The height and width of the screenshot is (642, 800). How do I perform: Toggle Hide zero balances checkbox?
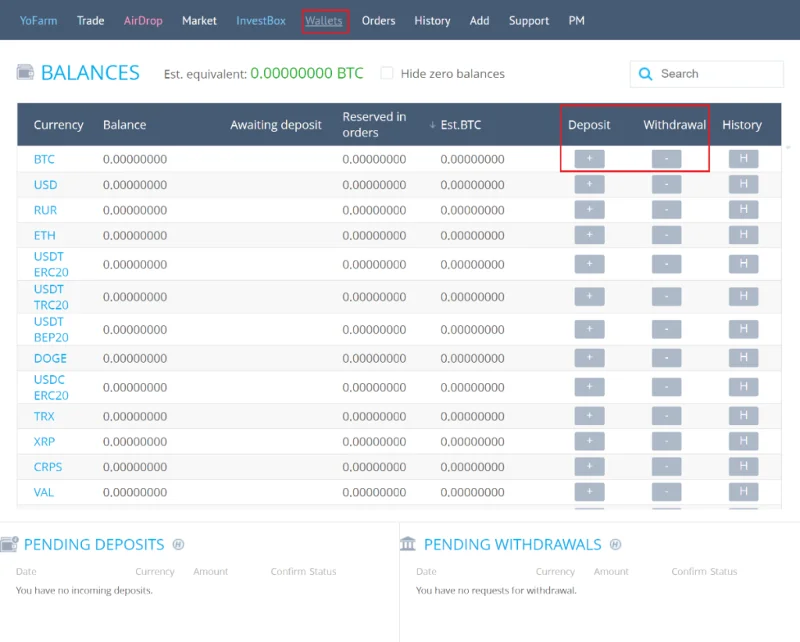[x=387, y=73]
